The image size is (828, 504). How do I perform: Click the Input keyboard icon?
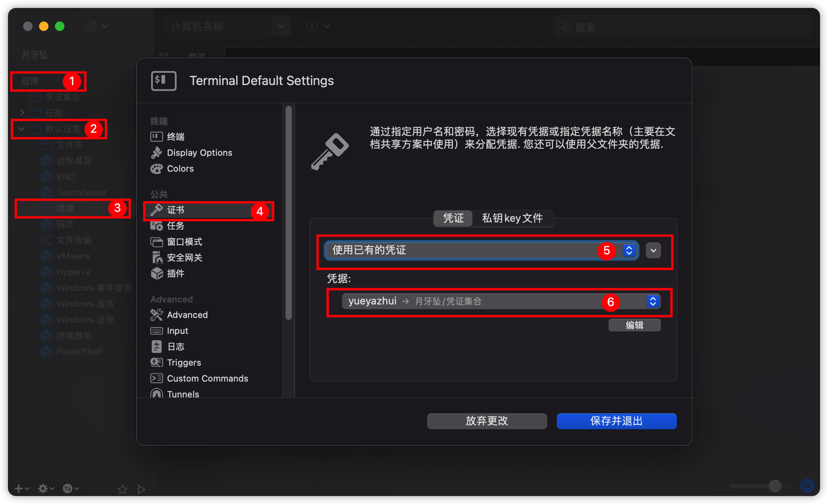(156, 331)
